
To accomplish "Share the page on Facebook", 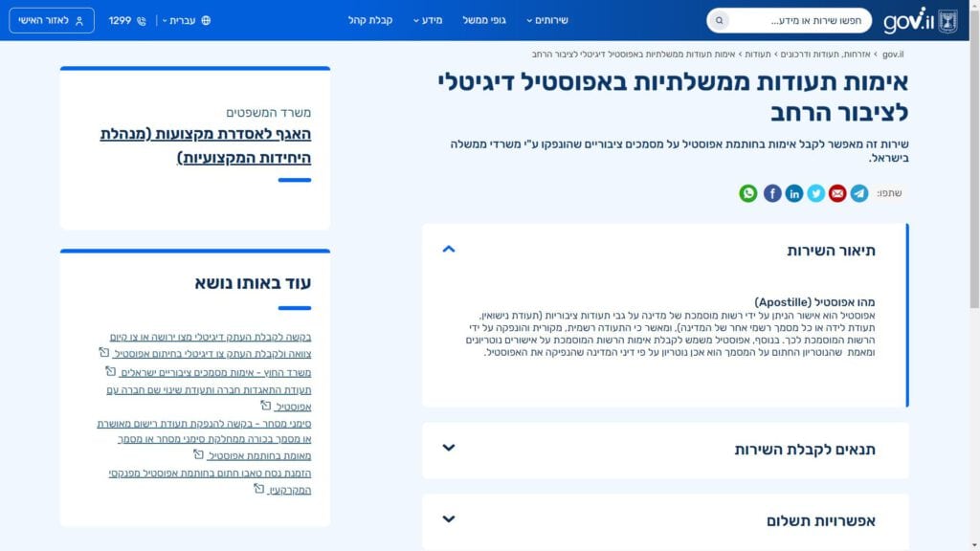I will coord(772,193).
